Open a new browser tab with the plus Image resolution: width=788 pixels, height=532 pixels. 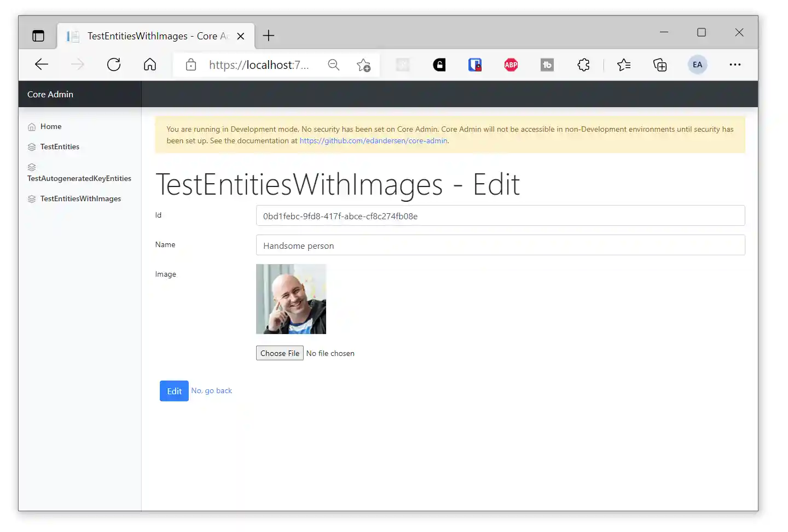point(268,36)
